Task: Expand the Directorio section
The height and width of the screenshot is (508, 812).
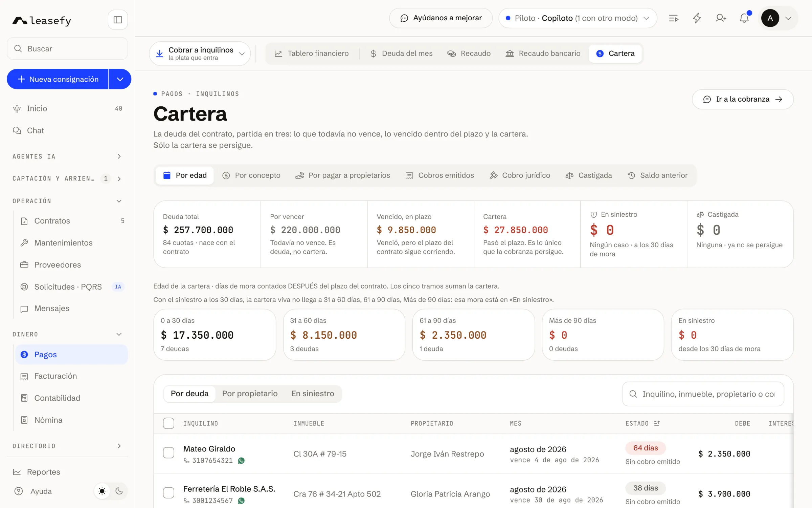Action: [x=67, y=446]
